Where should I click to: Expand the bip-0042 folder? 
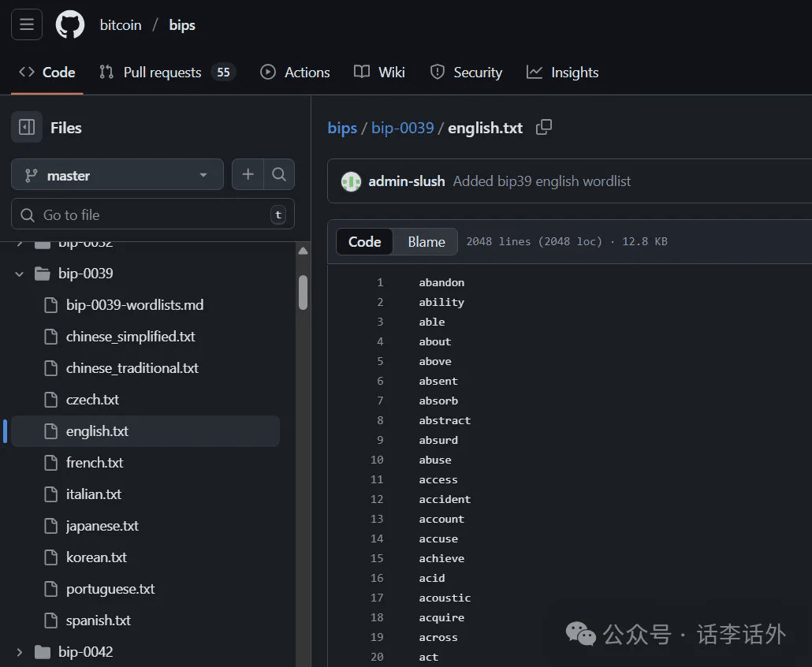tap(20, 652)
